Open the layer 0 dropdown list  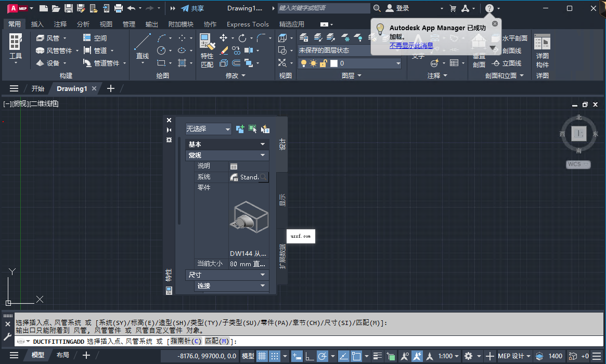tap(399, 63)
